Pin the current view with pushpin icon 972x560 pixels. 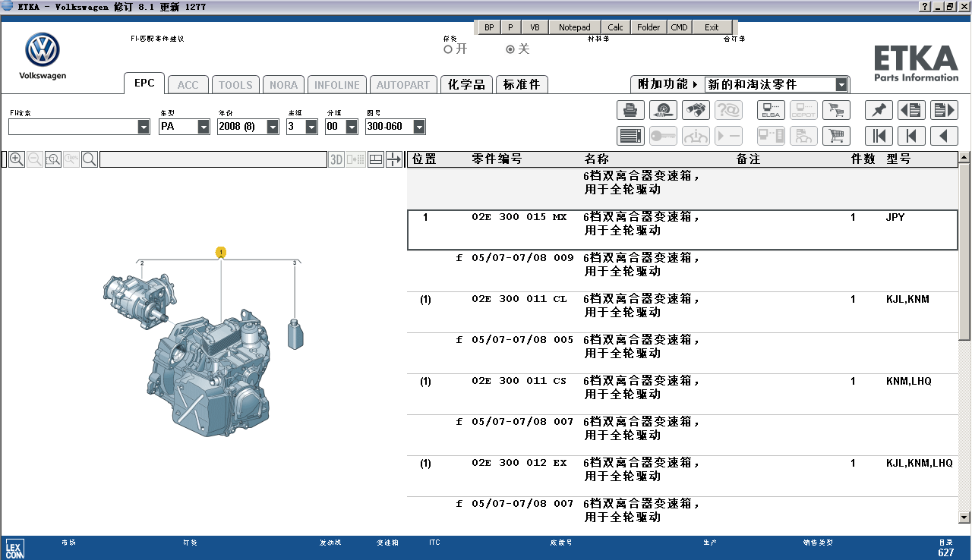point(879,110)
